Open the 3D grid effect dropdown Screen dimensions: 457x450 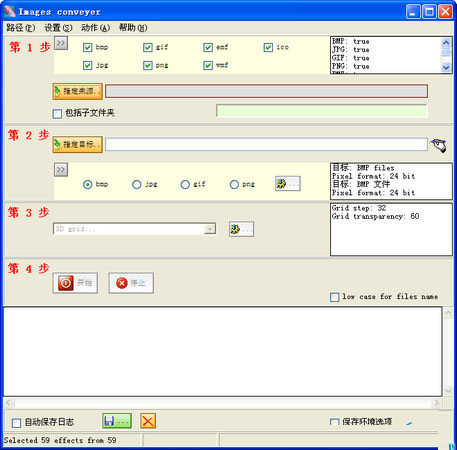point(210,229)
